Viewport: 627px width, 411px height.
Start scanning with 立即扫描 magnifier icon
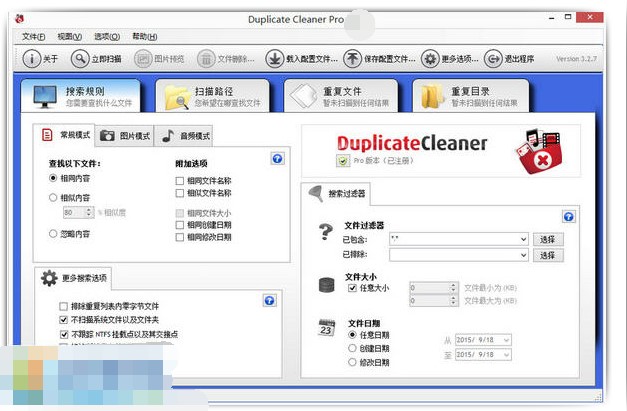tap(80, 59)
